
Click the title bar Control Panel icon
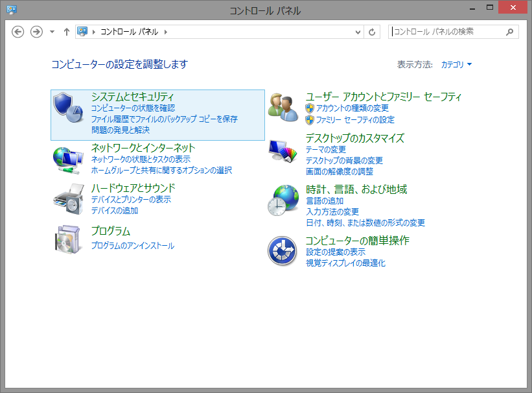point(12,9)
